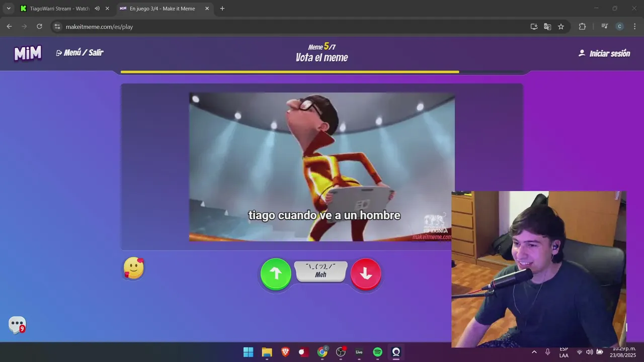Image resolution: width=644 pixels, height=362 pixels.
Task: Open Google Translate page icon
Action: coord(547,27)
